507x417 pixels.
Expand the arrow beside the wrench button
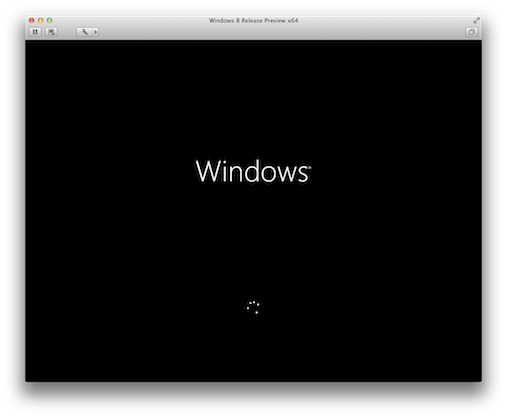pos(96,32)
